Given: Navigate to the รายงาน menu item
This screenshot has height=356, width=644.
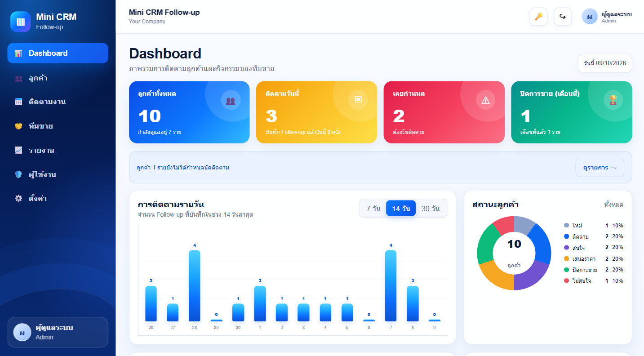Looking at the screenshot, I should (x=58, y=150).
